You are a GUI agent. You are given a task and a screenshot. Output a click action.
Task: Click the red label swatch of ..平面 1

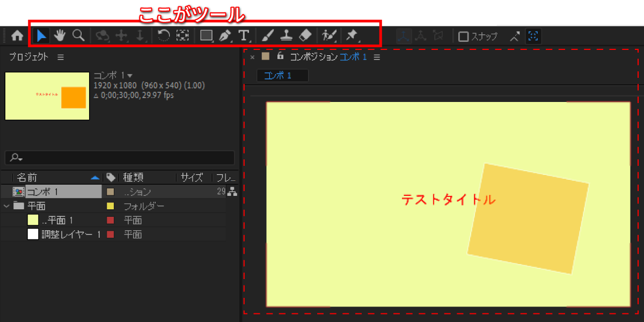coord(111,220)
